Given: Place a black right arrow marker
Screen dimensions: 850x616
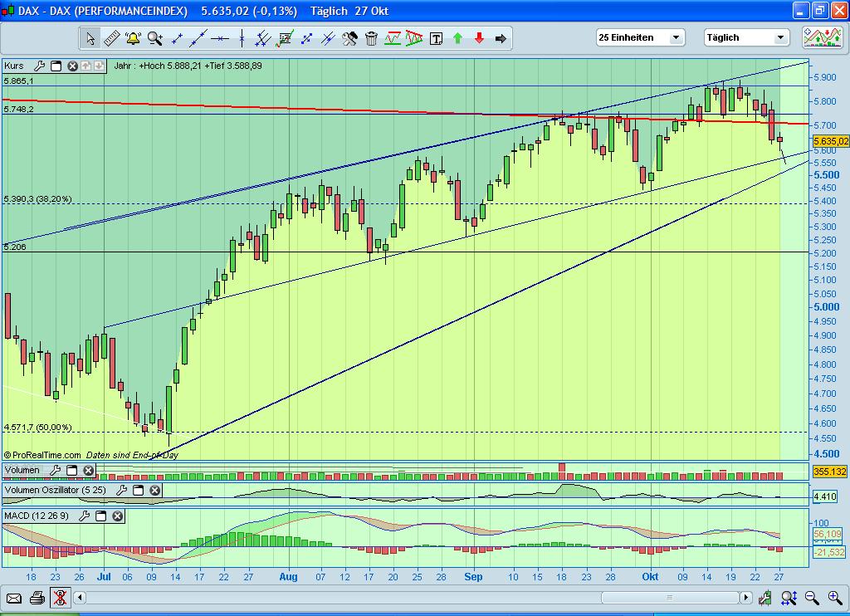Looking at the screenshot, I should click(501, 38).
